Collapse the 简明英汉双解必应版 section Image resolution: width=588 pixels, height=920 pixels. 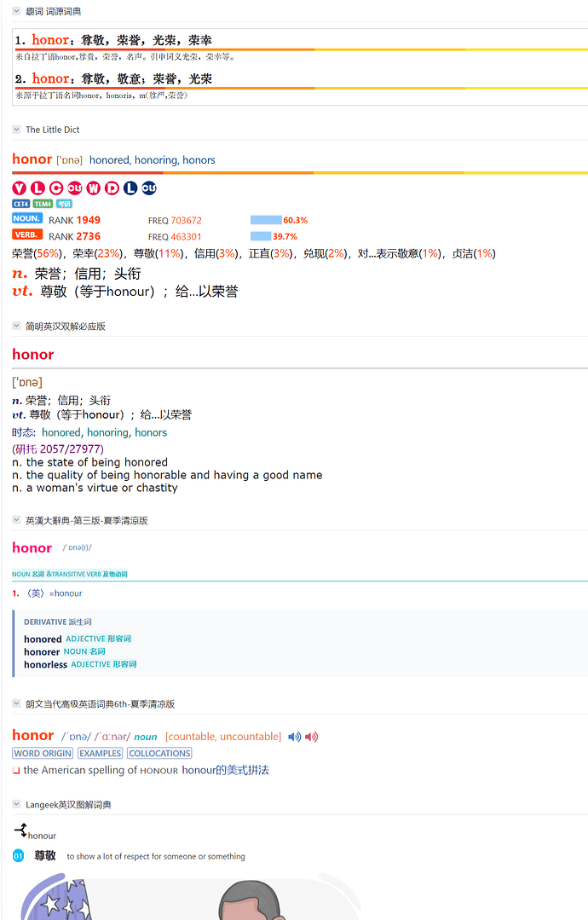click(16, 327)
